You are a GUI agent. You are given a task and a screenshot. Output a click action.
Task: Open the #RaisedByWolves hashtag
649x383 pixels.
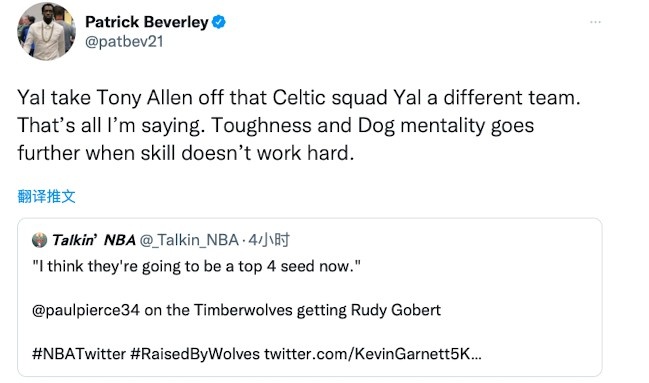pos(195,354)
